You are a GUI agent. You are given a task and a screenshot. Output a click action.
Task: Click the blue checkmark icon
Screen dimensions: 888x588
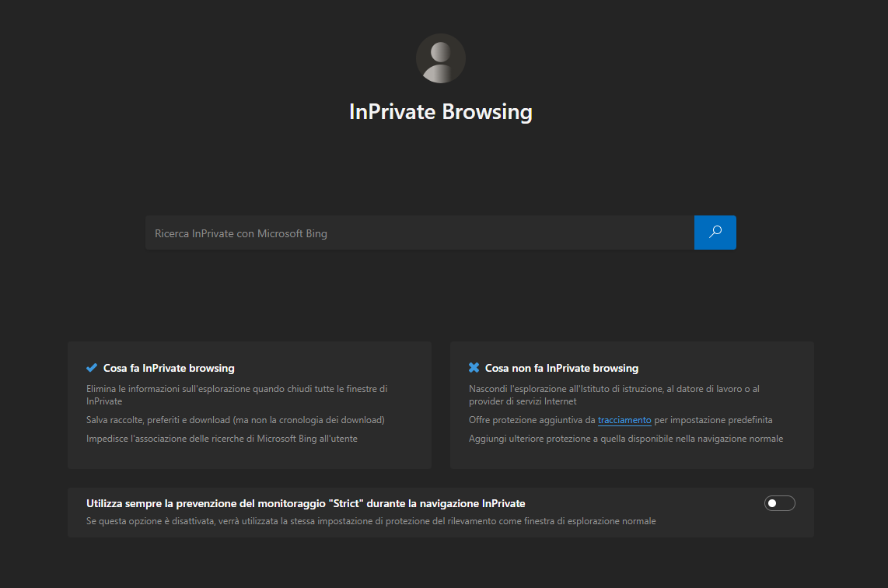[92, 368]
